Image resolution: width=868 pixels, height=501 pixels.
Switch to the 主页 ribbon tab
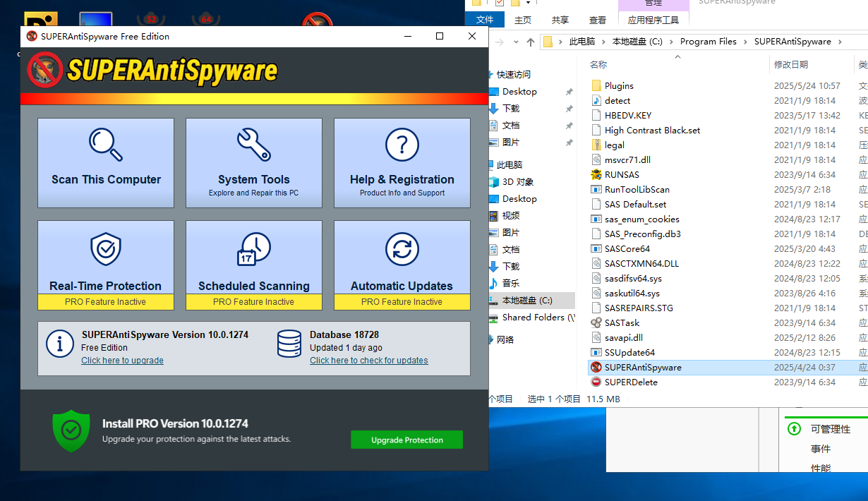click(x=523, y=20)
